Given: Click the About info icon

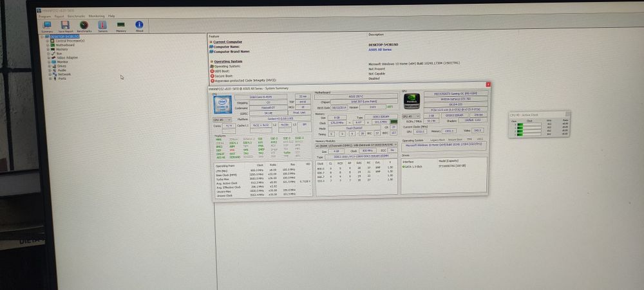Looking at the screenshot, I should [139, 24].
